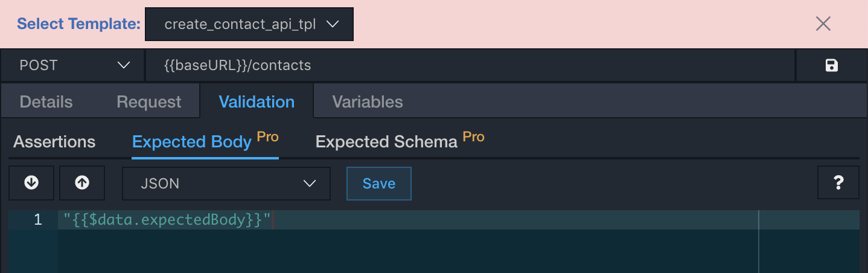Viewport: 868px width, 273px height.
Task: Click the save floppy disk icon
Action: click(x=832, y=65)
